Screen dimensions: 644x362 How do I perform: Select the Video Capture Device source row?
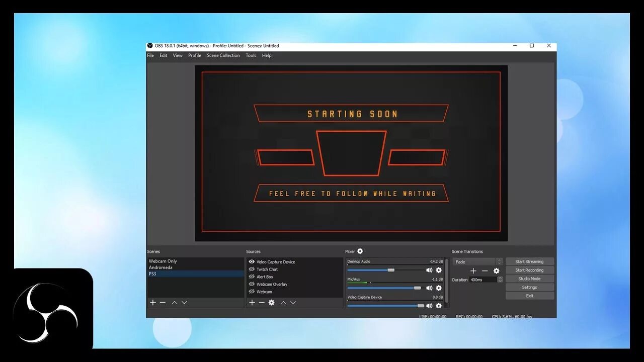pyautogui.click(x=295, y=262)
